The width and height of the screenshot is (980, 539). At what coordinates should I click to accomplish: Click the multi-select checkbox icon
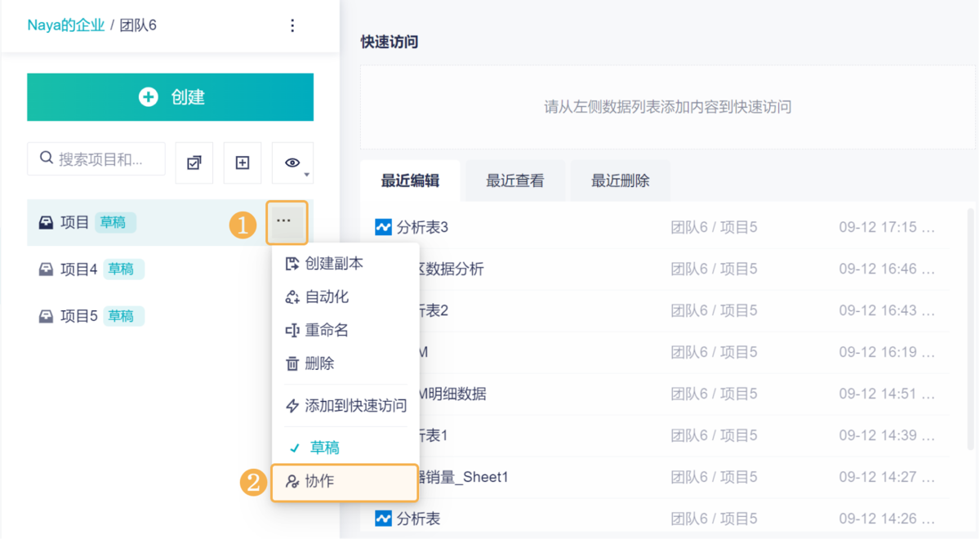point(194,163)
